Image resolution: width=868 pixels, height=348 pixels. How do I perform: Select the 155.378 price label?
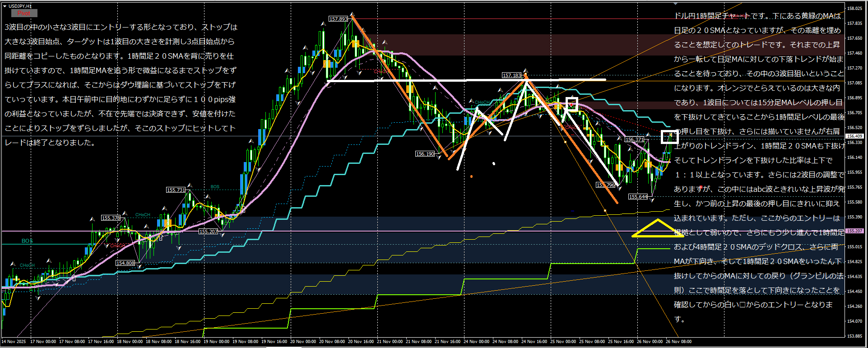point(111,218)
